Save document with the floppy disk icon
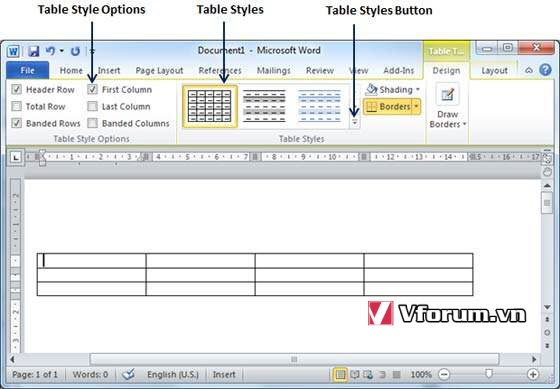Viewport: 560px width, 389px height. click(33, 51)
